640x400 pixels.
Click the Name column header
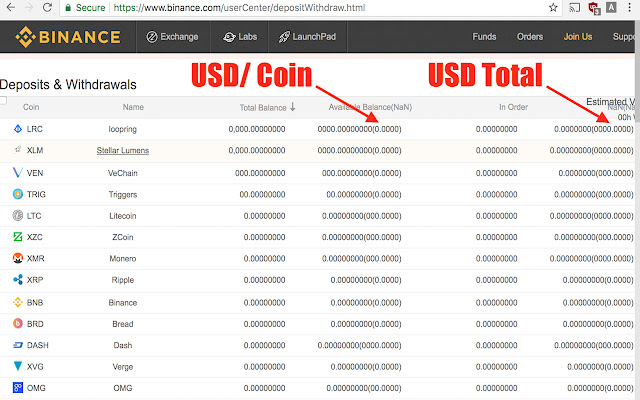(x=133, y=107)
